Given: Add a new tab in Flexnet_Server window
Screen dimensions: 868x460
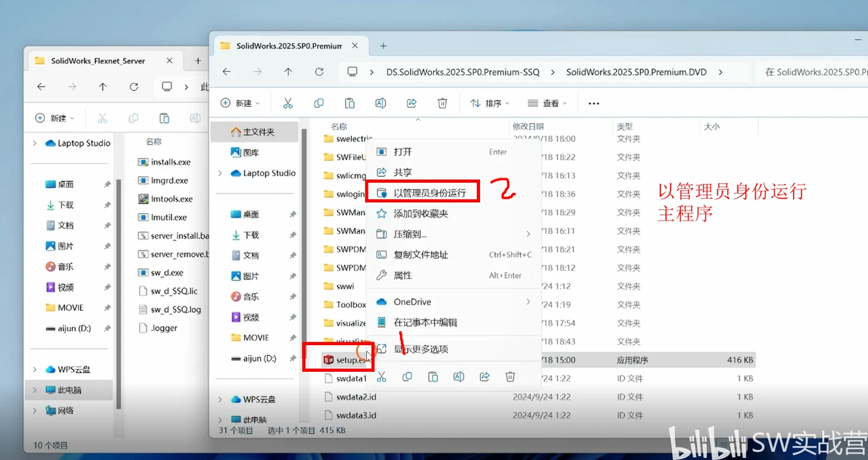Looking at the screenshot, I should tap(197, 61).
